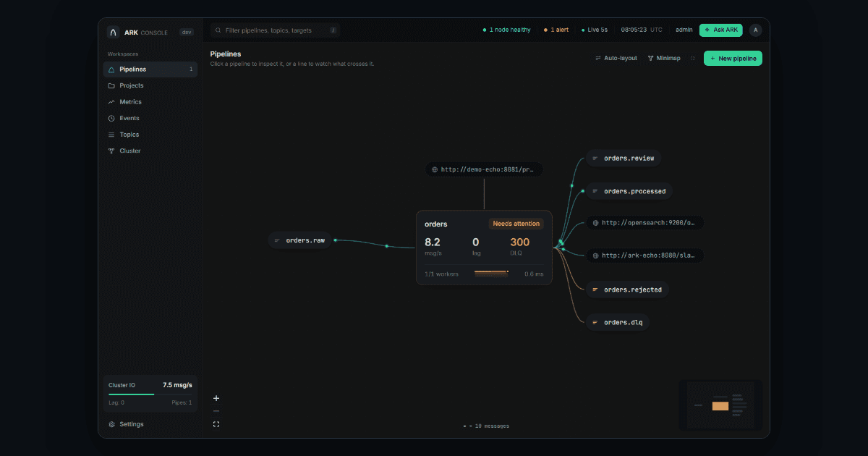Select the orders.processed topic node
This screenshot has height=456, width=868.
pyautogui.click(x=629, y=191)
